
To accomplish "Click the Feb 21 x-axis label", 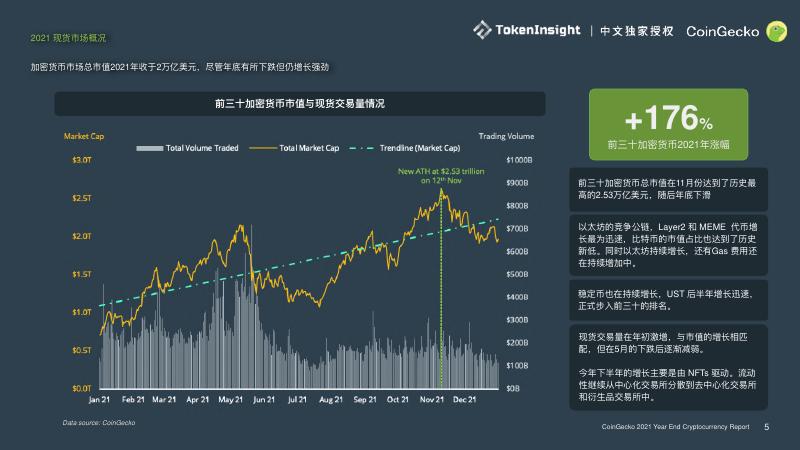I will tap(133, 399).
